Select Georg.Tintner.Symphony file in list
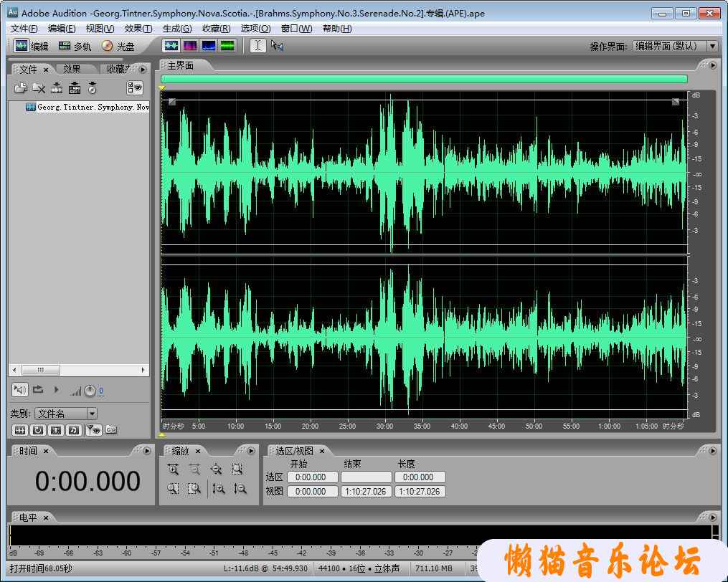Viewport: 728px width, 582px height. pos(88,108)
